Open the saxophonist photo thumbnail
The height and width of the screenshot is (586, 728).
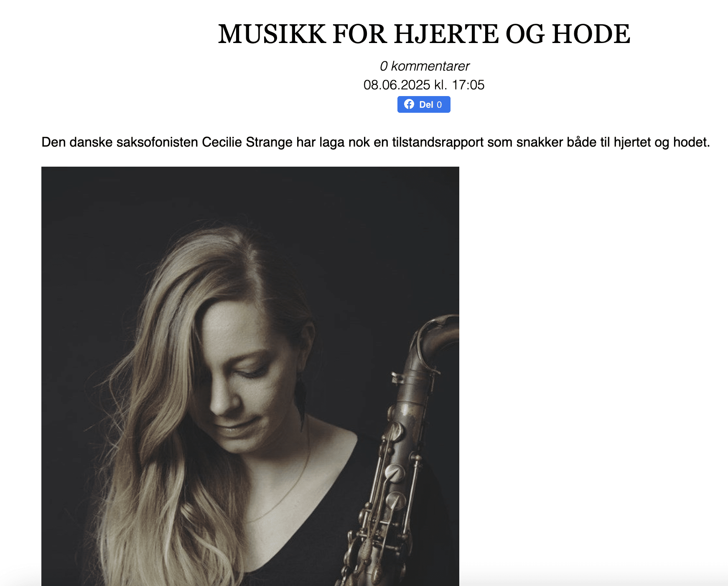click(x=250, y=376)
